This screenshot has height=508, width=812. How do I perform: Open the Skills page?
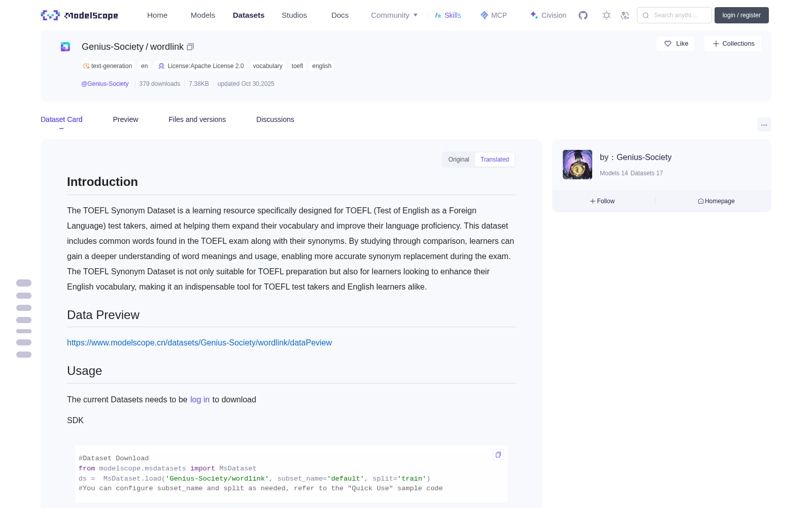tap(448, 15)
